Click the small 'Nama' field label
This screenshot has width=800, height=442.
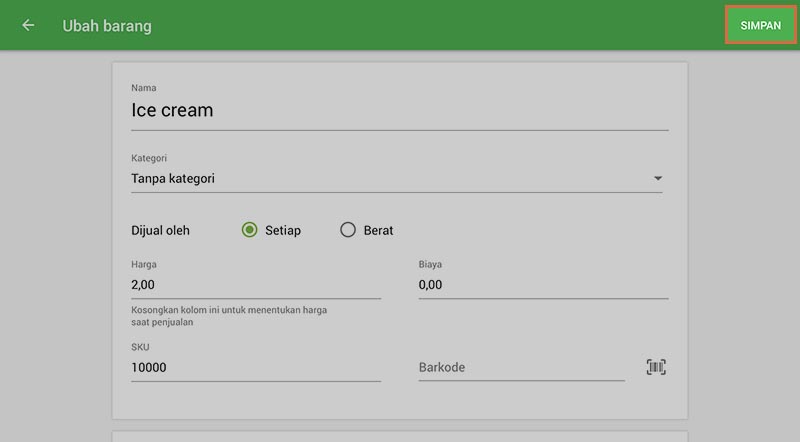(144, 88)
